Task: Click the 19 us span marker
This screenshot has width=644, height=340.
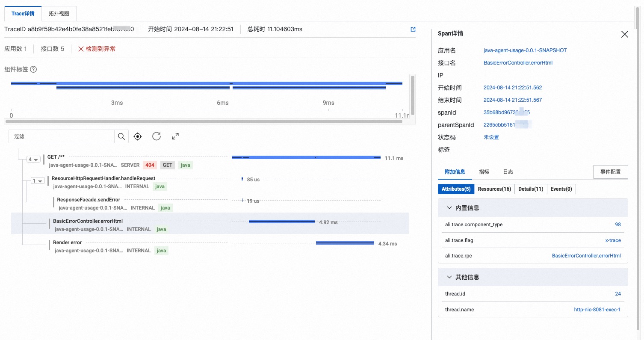Action: [x=242, y=200]
